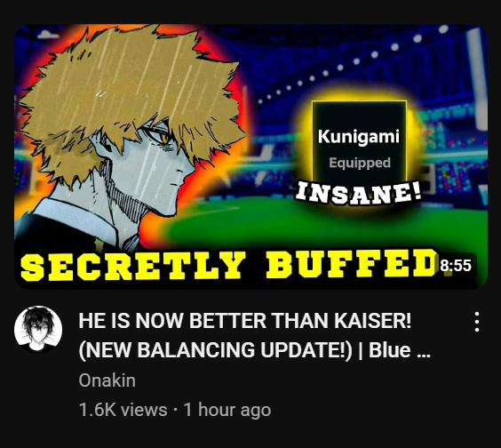This screenshot has width=501, height=448.
Task: Click the 1 hour ago timestamp
Action: 227,410
